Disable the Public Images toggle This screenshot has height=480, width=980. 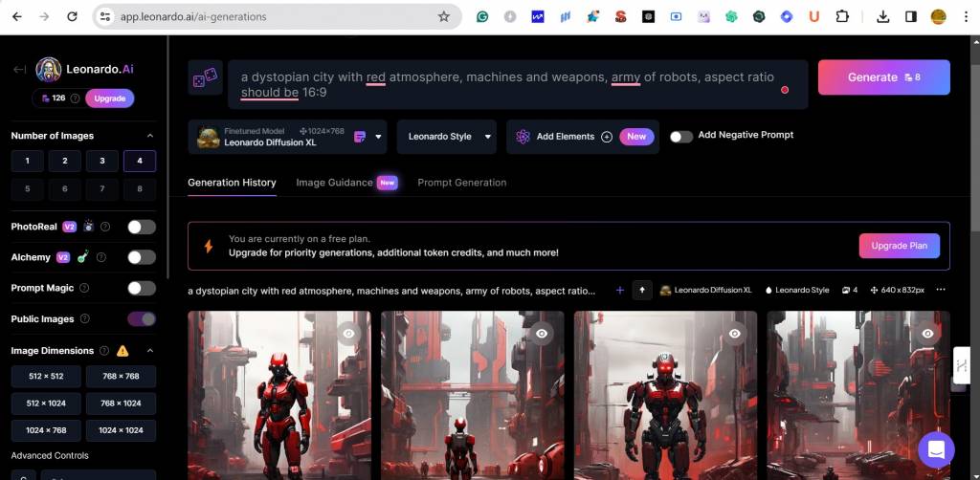[141, 318]
